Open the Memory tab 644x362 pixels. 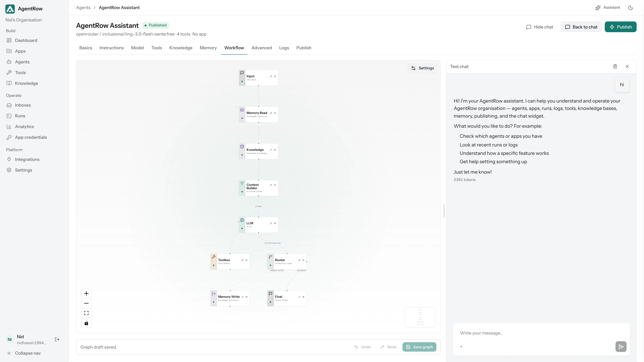pyautogui.click(x=208, y=48)
